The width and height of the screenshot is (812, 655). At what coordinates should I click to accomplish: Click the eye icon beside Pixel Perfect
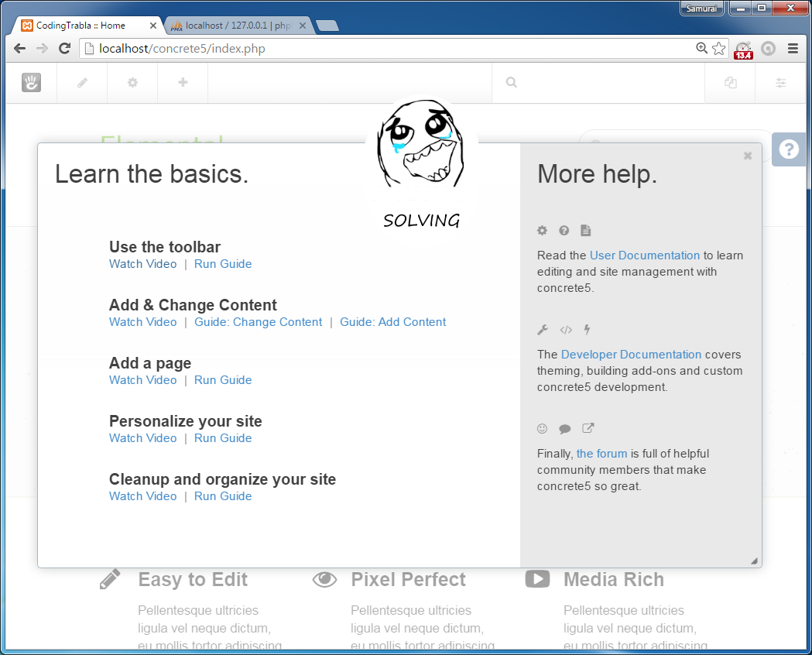pyautogui.click(x=324, y=579)
